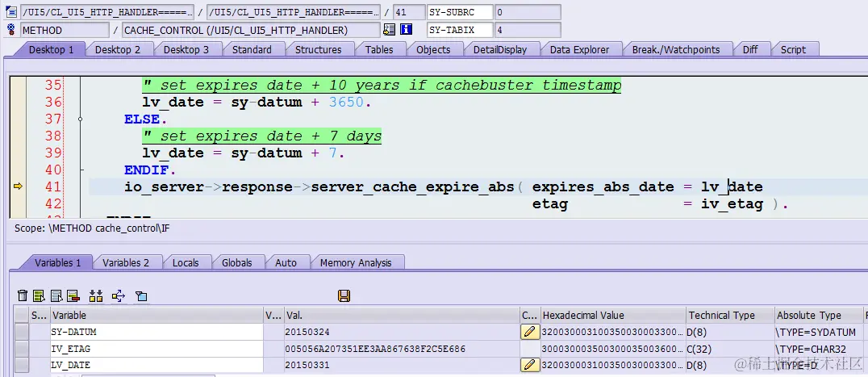The image size is (868, 377).
Task: Click the SY-SUBRC field
Action: (x=460, y=12)
